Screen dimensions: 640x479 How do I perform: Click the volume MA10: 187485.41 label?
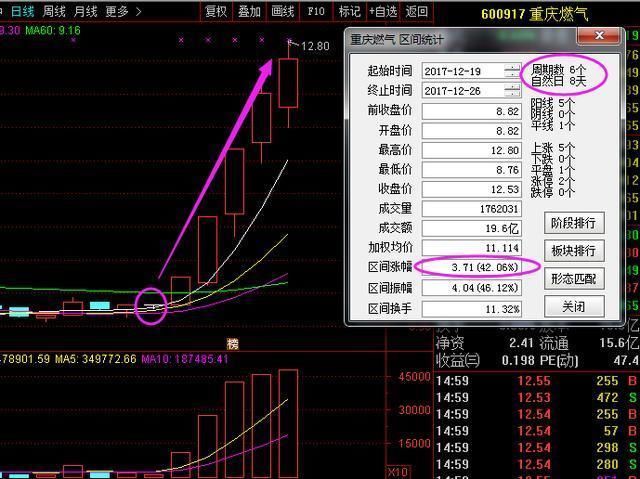pyautogui.click(x=185, y=359)
